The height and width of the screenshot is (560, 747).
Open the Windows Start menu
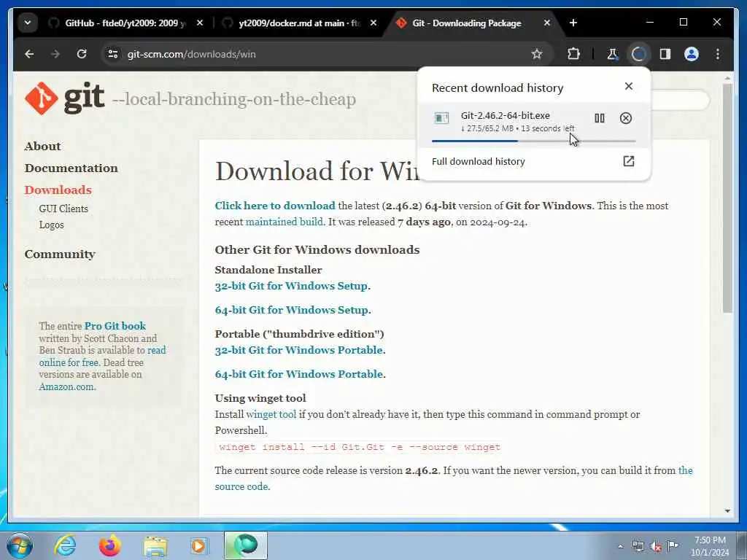[x=19, y=545]
